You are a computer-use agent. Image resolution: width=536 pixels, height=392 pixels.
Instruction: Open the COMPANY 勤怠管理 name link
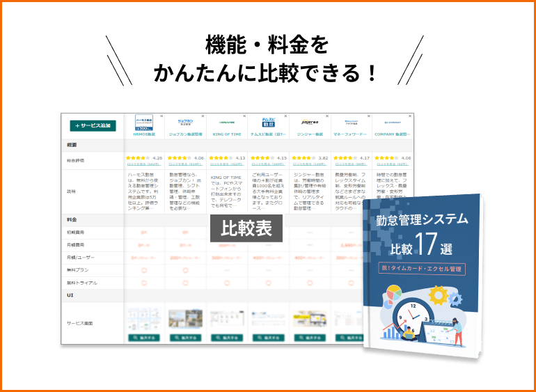coord(393,134)
